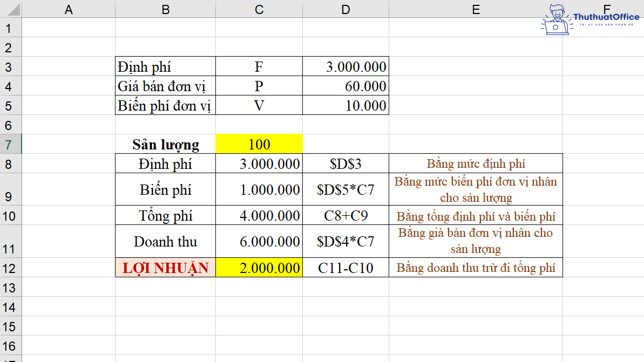Select the cell showing 3.000.000 beside F

click(x=345, y=66)
